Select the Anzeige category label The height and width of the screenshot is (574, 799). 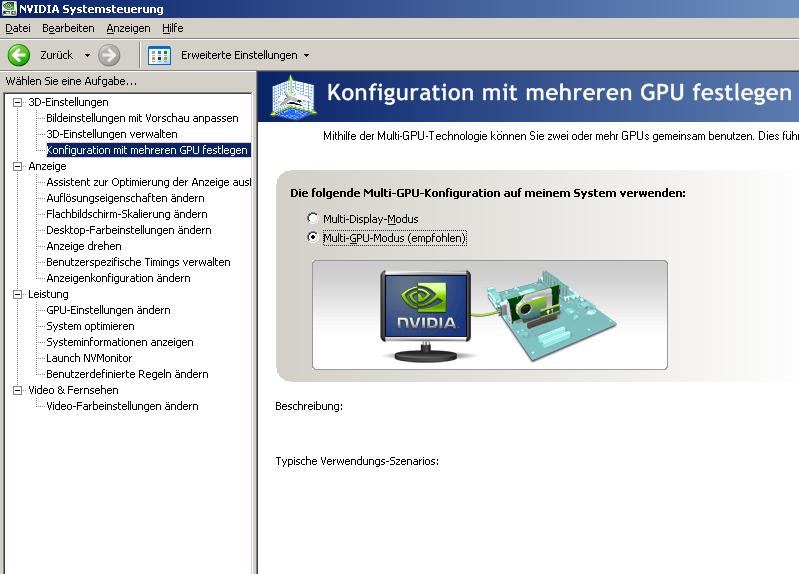tap(47, 166)
